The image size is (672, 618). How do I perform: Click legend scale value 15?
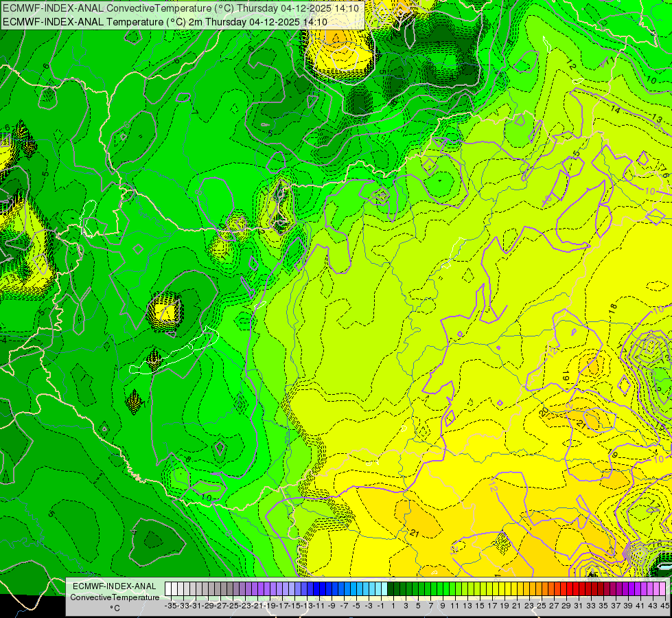tap(480, 606)
